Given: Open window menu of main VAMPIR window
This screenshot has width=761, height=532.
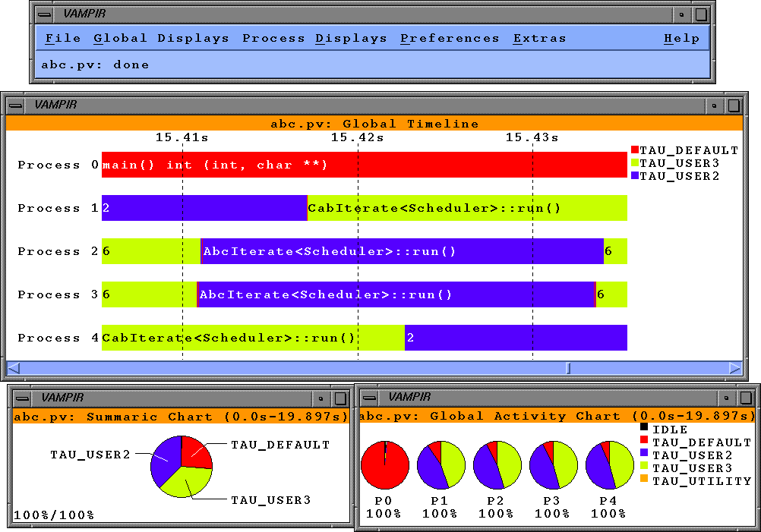Looking at the screenshot, I should pos(45,14).
